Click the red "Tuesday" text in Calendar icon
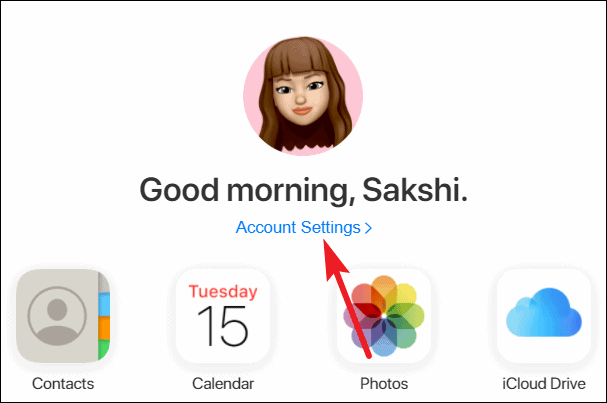This screenshot has height=403, width=607. tap(223, 292)
